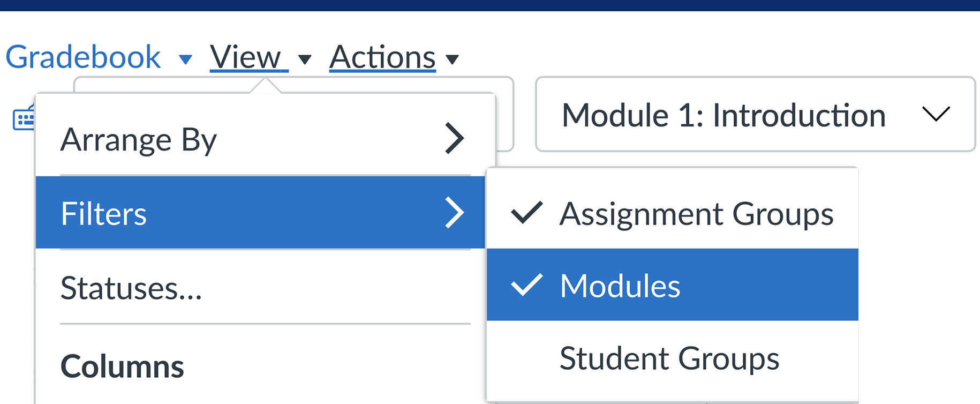Toggle the Assignment Groups filter

pos(673,213)
